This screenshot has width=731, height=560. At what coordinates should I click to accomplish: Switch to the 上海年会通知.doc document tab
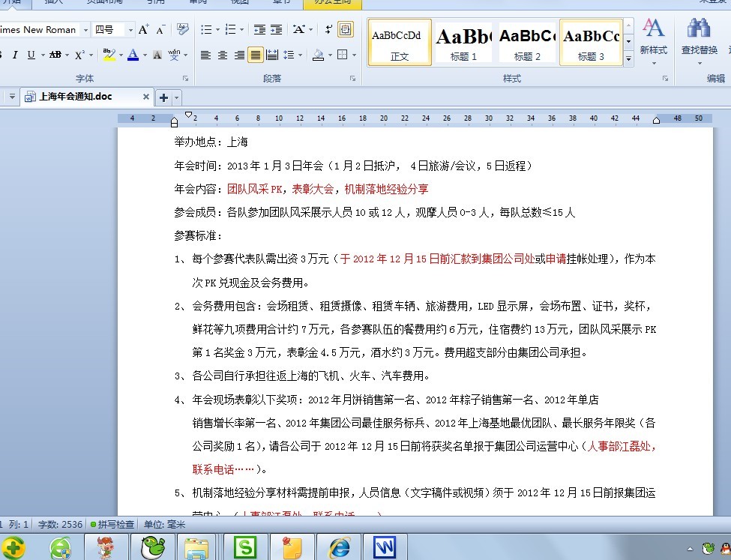[75, 97]
